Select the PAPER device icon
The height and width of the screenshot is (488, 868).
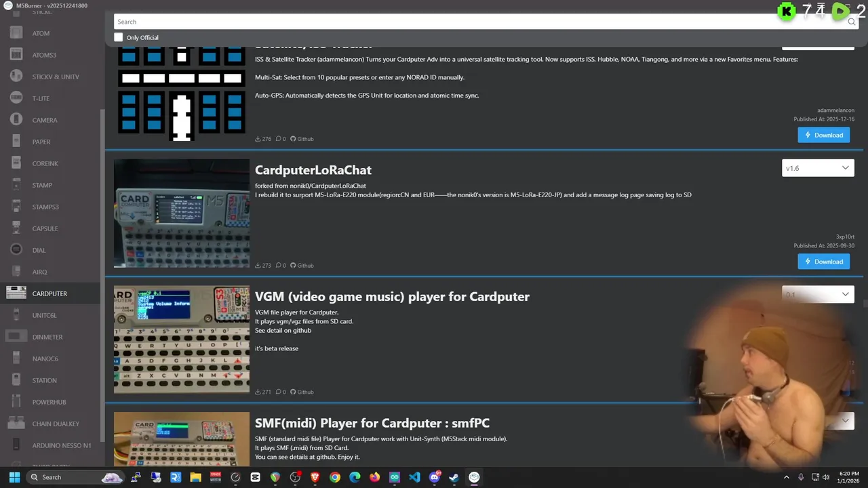16,142
